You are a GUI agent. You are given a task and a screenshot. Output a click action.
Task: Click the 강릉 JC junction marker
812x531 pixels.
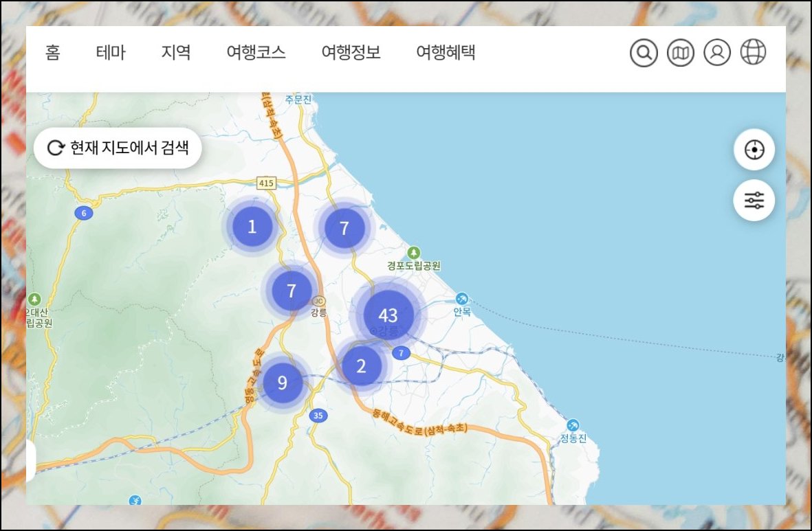pos(319,301)
